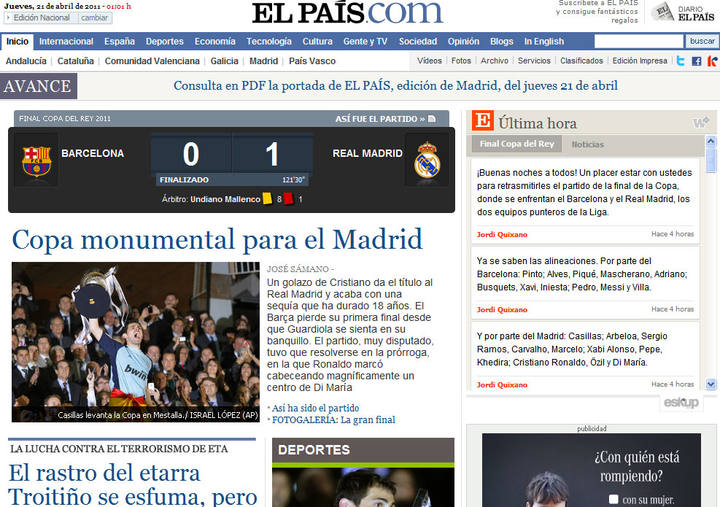The width and height of the screenshot is (720, 507).
Task: Open the Casillas lifting the Cup photo
Action: tap(135, 341)
